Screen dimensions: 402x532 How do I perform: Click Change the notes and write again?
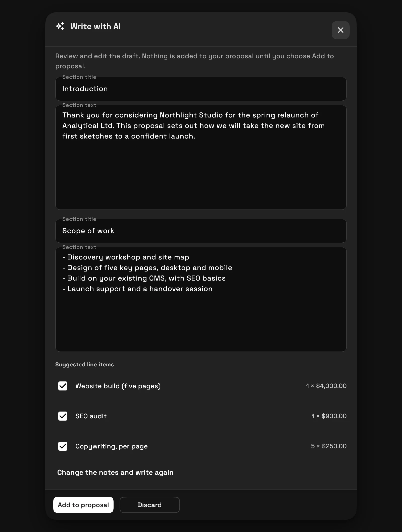[115, 473]
